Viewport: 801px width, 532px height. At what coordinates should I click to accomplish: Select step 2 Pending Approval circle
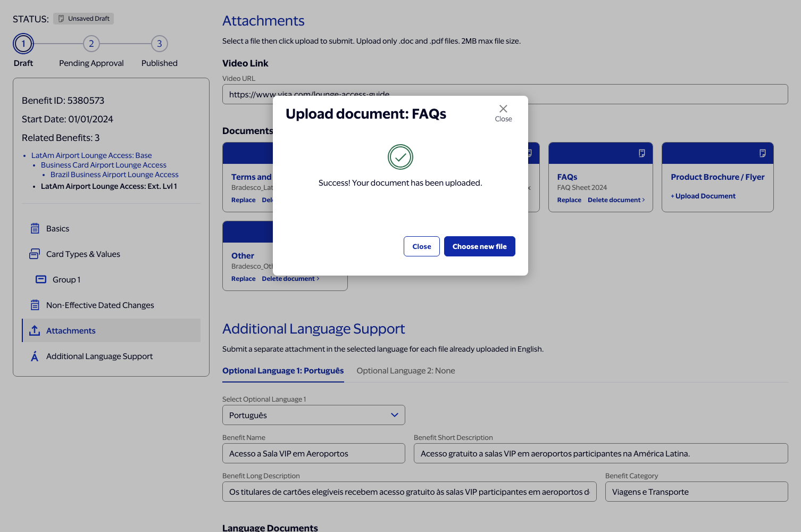91,44
